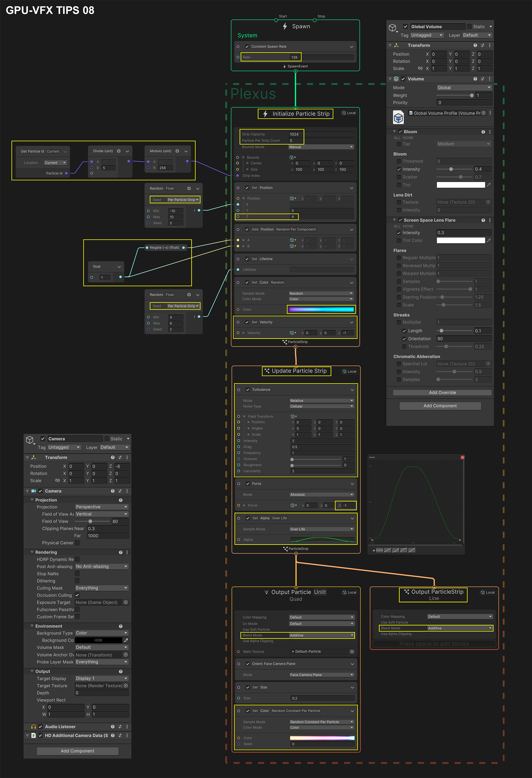Open gear on Random Float node with Min 4

[x=189, y=294]
